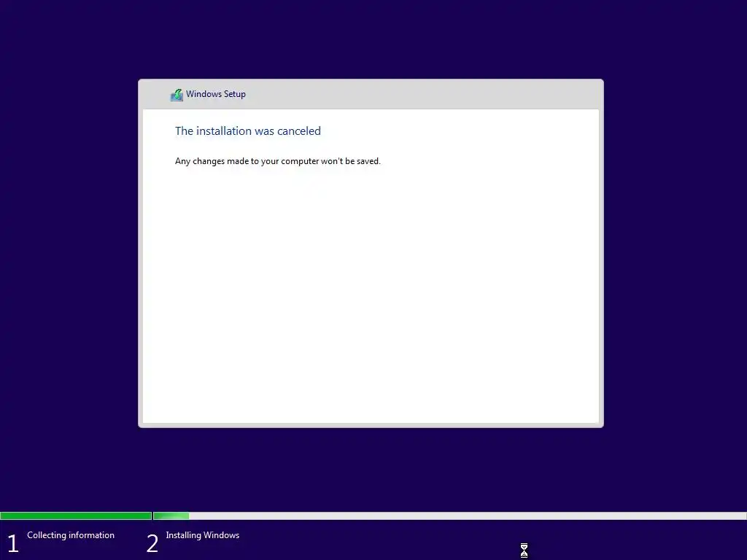This screenshot has height=560, width=747.
Task: Click the 'Windows Setup' title text
Action: [216, 94]
